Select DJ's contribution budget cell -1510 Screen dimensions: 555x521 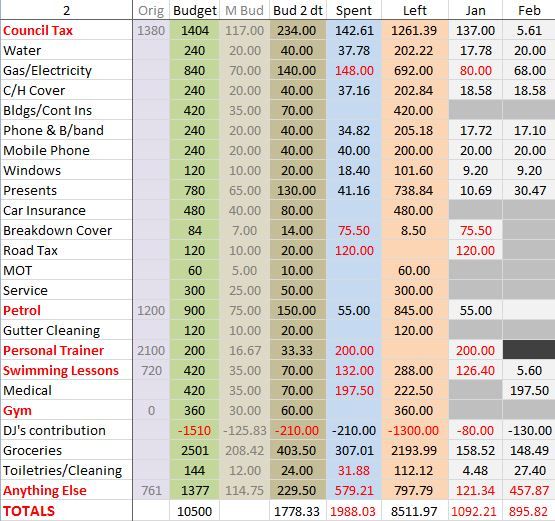coord(195,431)
